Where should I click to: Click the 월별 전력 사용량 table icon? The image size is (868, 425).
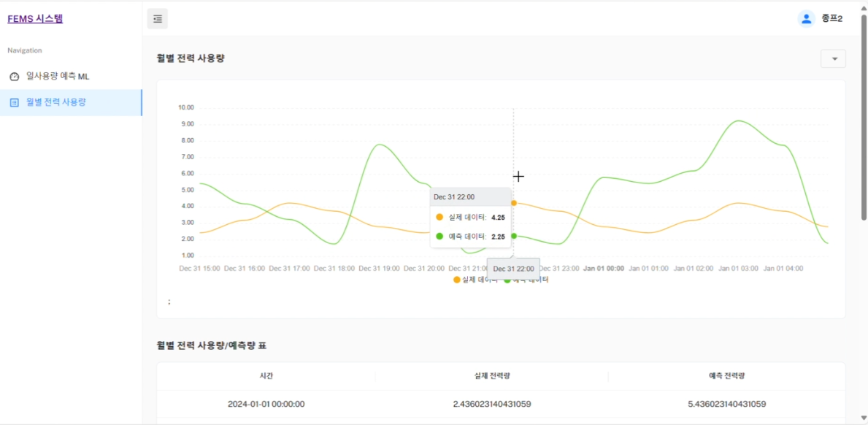tap(13, 103)
